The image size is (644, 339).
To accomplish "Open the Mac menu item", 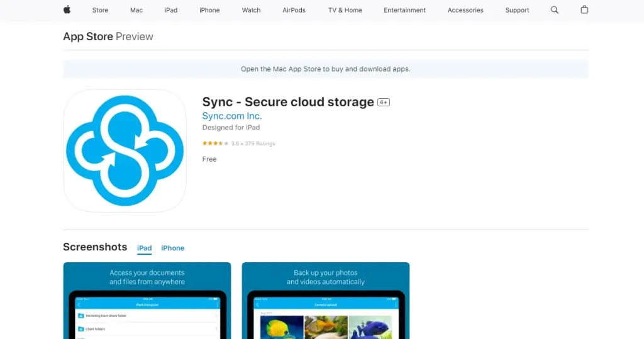I will point(136,10).
